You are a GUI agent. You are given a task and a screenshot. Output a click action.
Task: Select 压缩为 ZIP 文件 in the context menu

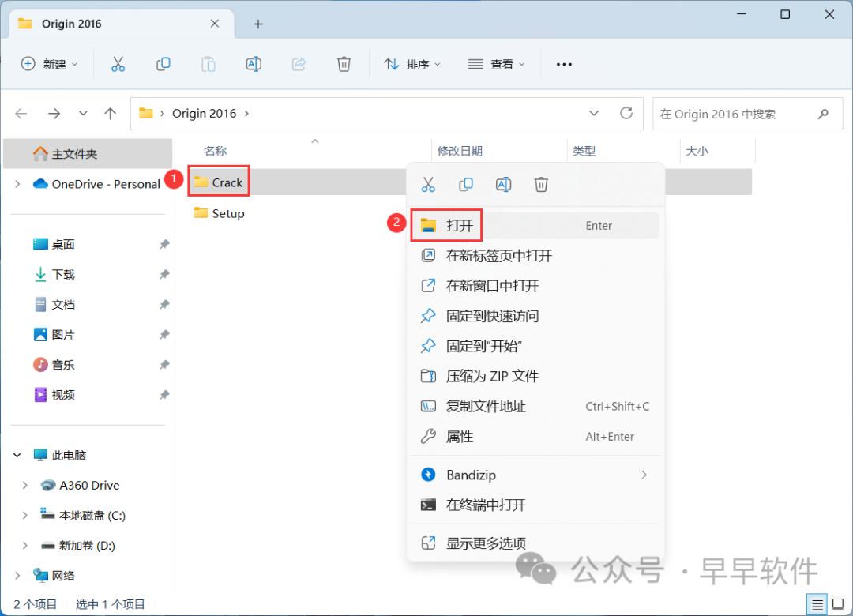click(492, 377)
